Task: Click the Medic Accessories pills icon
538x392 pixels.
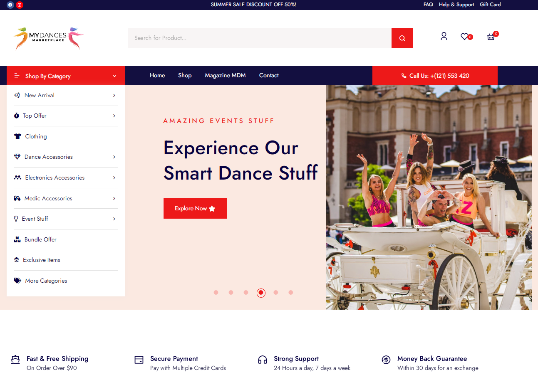Action: click(x=17, y=198)
